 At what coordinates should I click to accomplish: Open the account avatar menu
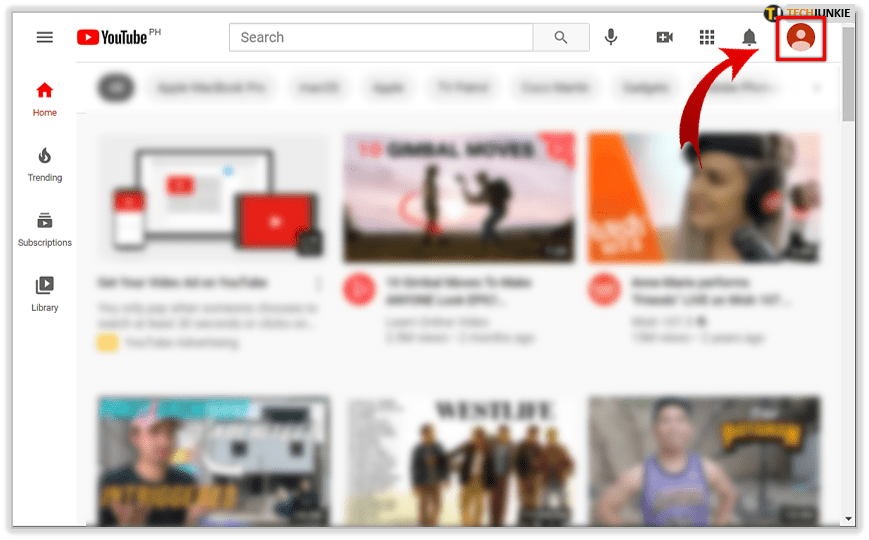pos(801,37)
